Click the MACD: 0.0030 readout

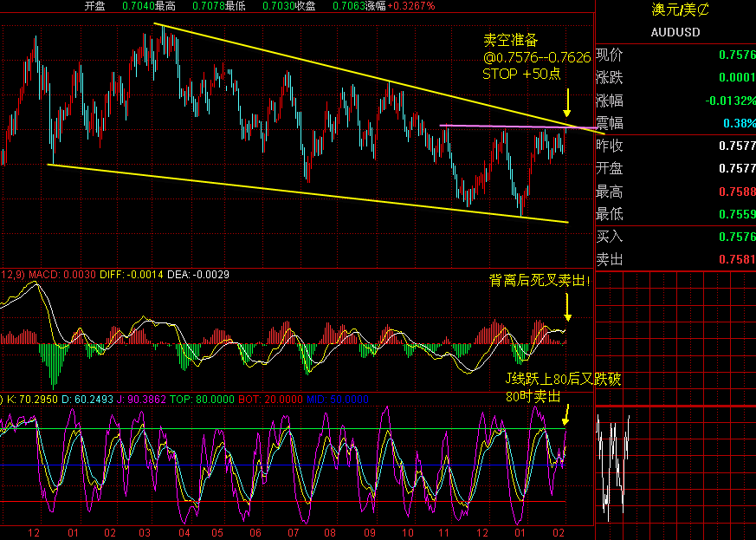[61, 275]
